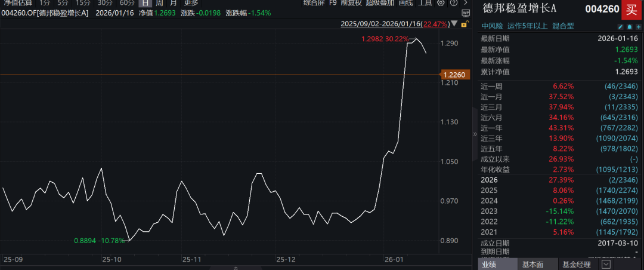Click the pencil edit icon under fund name
Image resolution: width=644 pixels, height=270 pixels.
pos(621,27)
